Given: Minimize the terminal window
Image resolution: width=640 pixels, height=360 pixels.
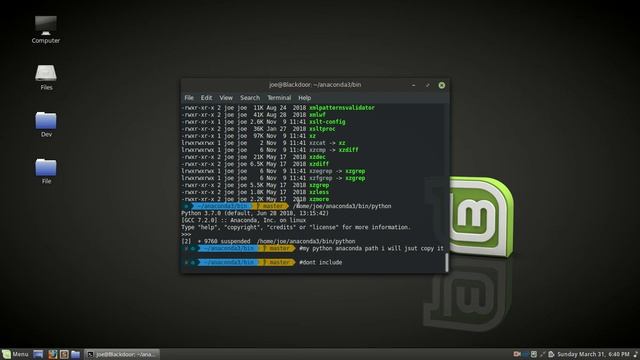Looking at the screenshot, I should [x=414, y=85].
